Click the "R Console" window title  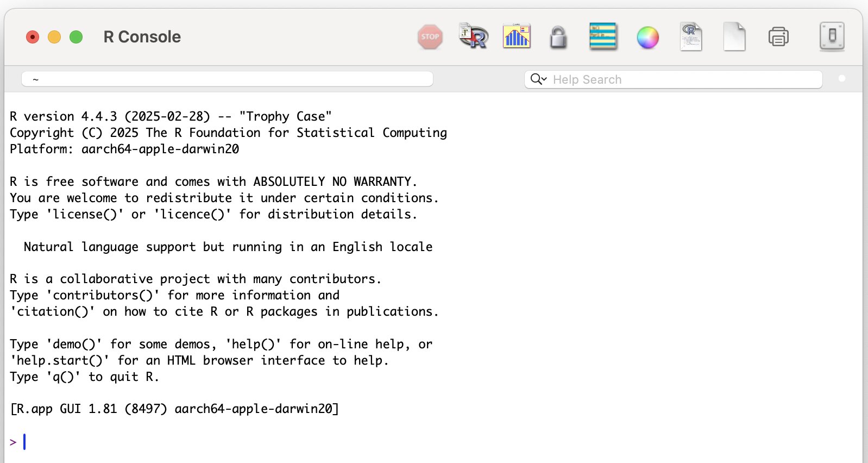[142, 37]
